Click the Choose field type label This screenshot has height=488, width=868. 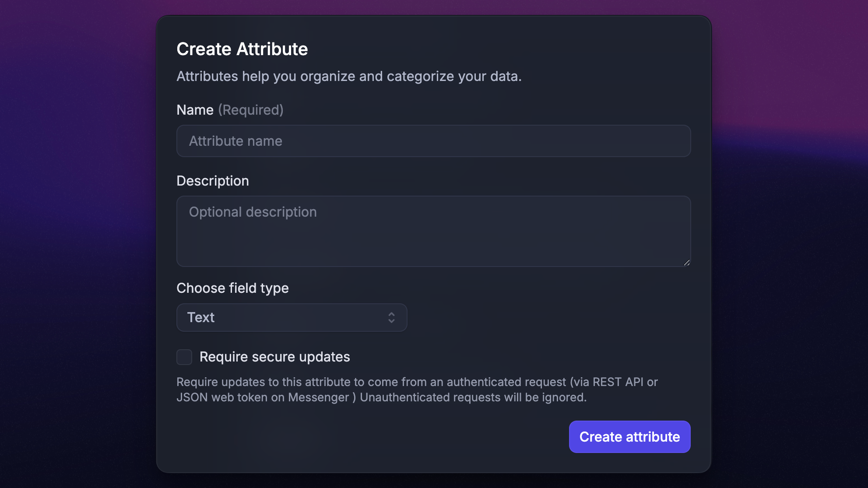[232, 288]
